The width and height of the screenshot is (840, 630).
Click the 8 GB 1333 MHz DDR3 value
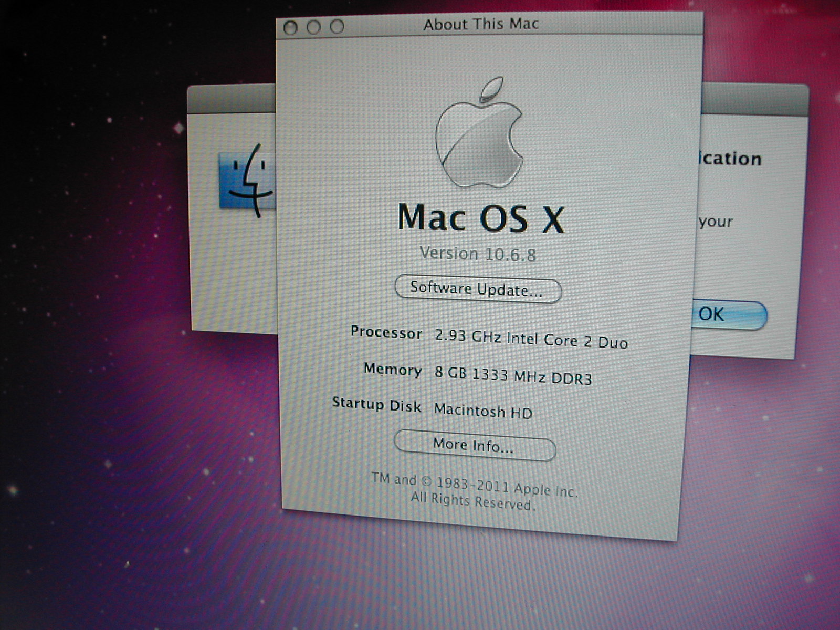(x=513, y=376)
